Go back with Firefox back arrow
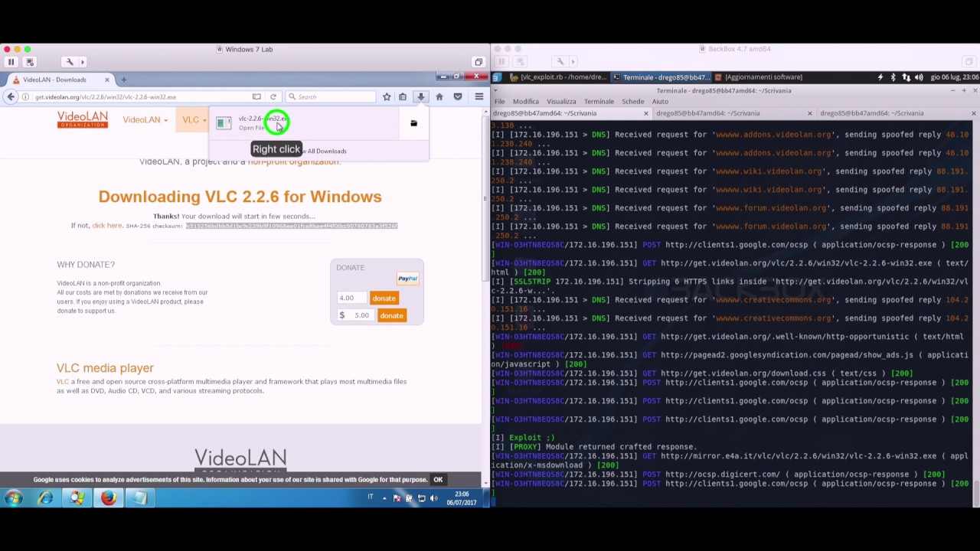The height and width of the screenshot is (551, 980). (11, 97)
